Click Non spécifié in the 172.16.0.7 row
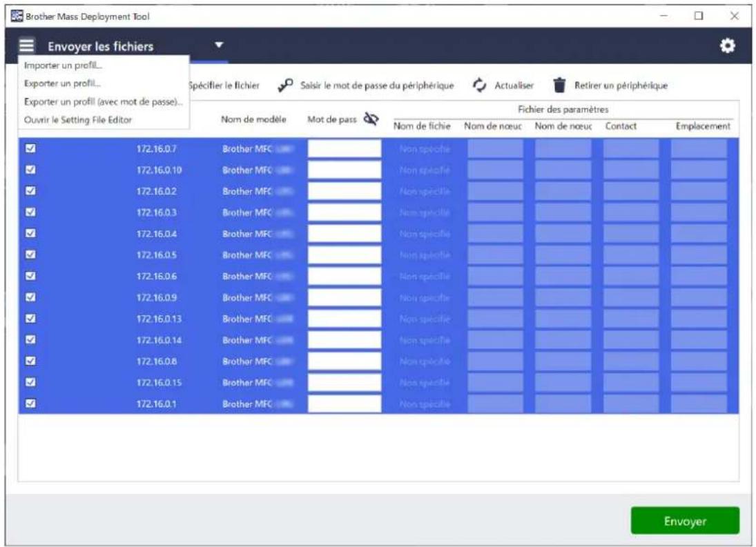756x547 pixels. pos(425,149)
